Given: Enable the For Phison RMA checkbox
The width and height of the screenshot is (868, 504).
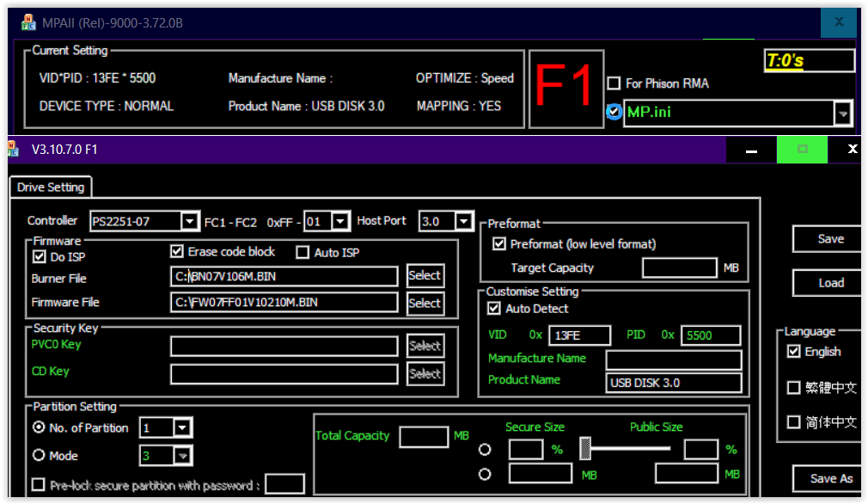Looking at the screenshot, I should pos(614,83).
